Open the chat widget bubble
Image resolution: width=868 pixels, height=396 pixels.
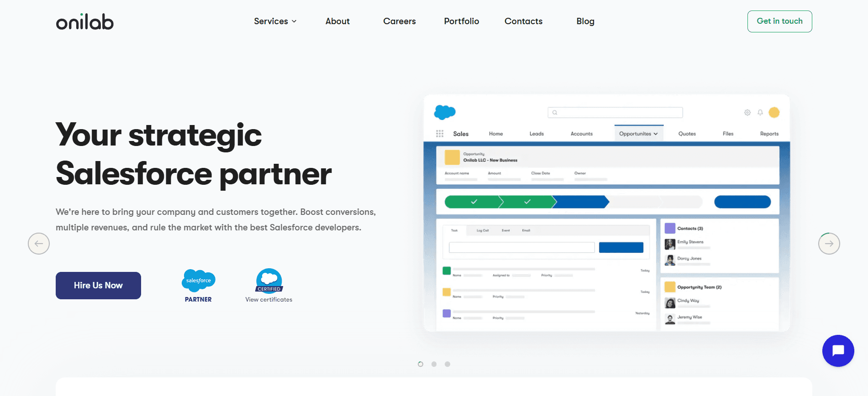coord(838,351)
